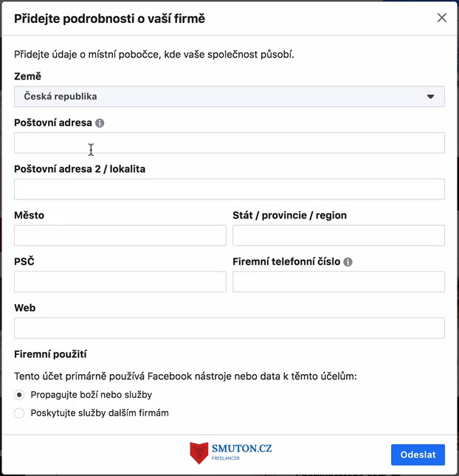Select Propagujte boží nebo služby radio

pyautogui.click(x=19, y=395)
